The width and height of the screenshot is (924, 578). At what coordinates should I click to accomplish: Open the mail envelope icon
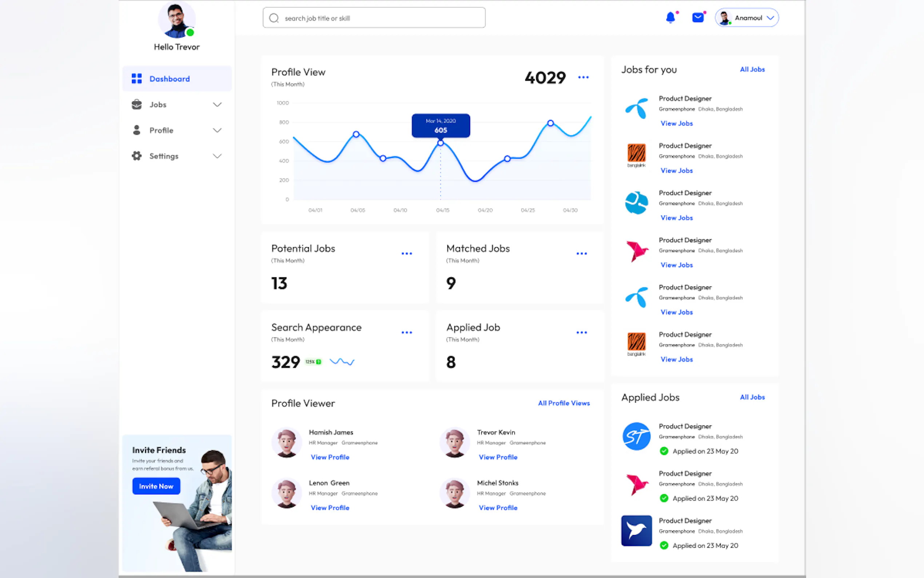coord(698,17)
